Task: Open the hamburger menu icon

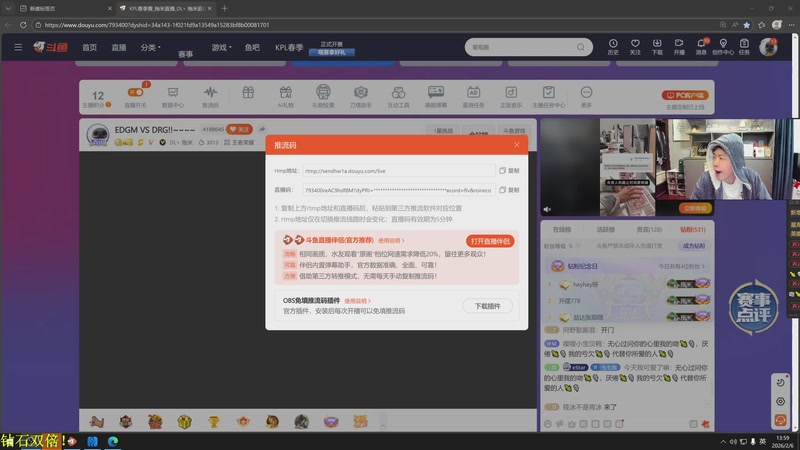Action: [x=18, y=47]
